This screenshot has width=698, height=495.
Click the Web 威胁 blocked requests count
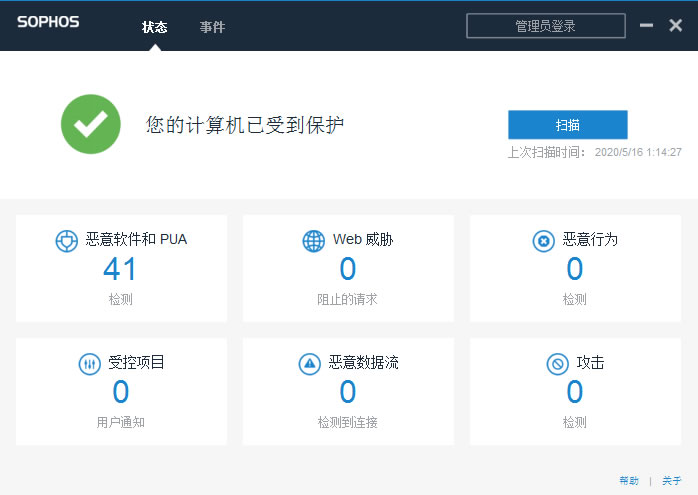347,269
